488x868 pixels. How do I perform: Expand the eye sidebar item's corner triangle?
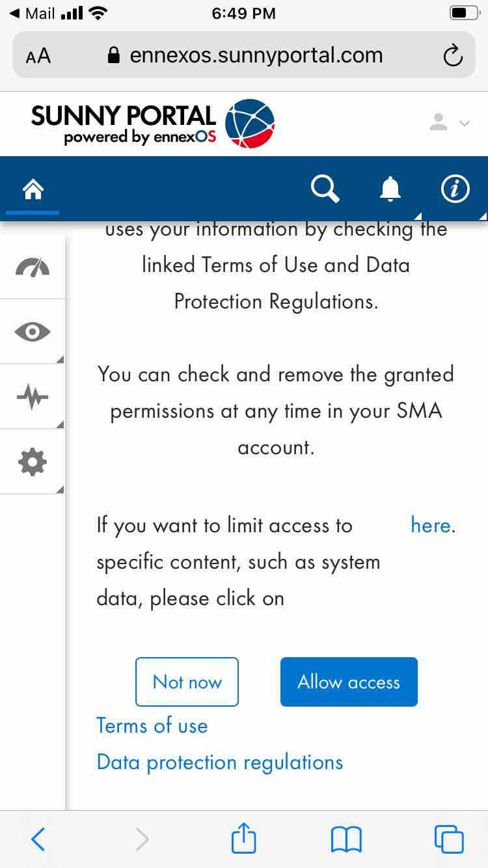60,359
